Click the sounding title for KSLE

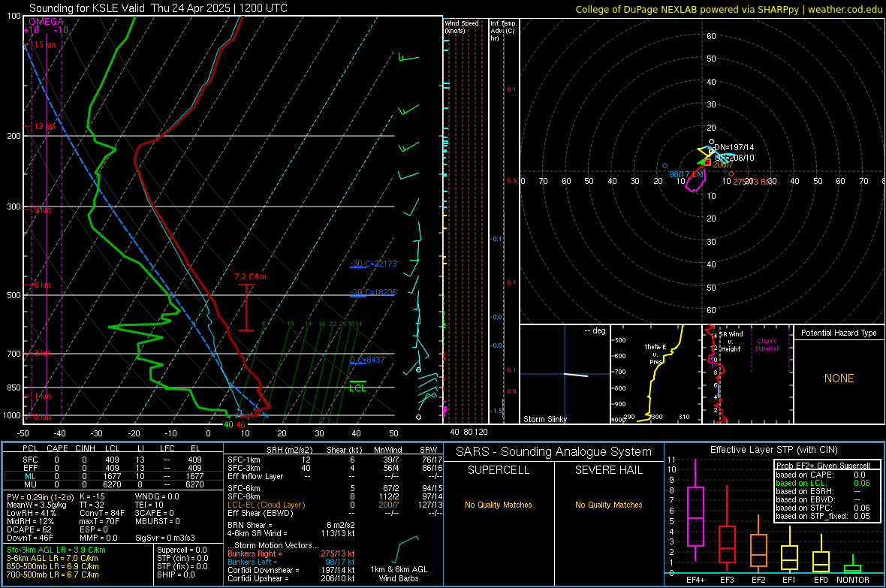tap(158, 8)
